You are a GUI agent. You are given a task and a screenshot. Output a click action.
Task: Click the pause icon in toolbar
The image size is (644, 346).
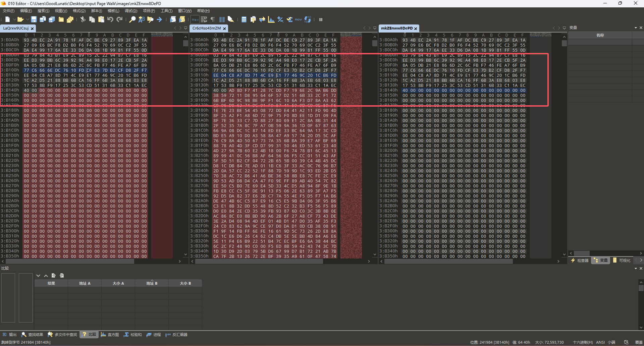[321, 19]
